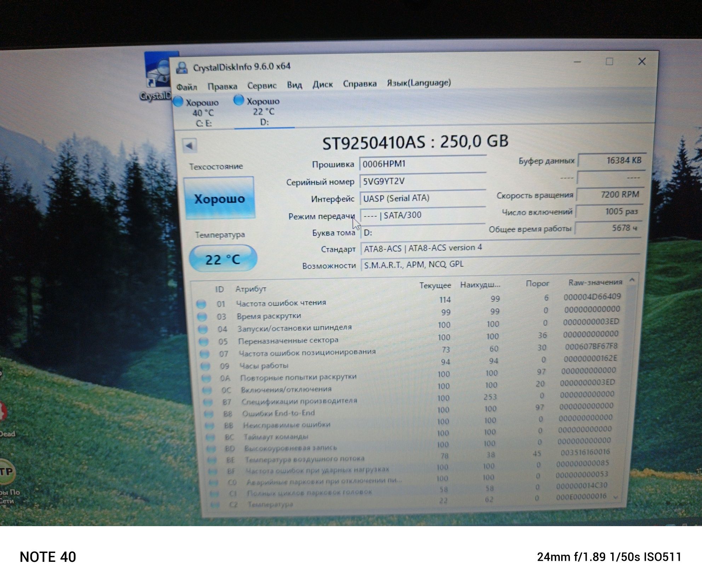Click the CrystalDiskInfo title bar app icon
Image resolution: width=702 pixels, height=588 pixels.
[182, 68]
